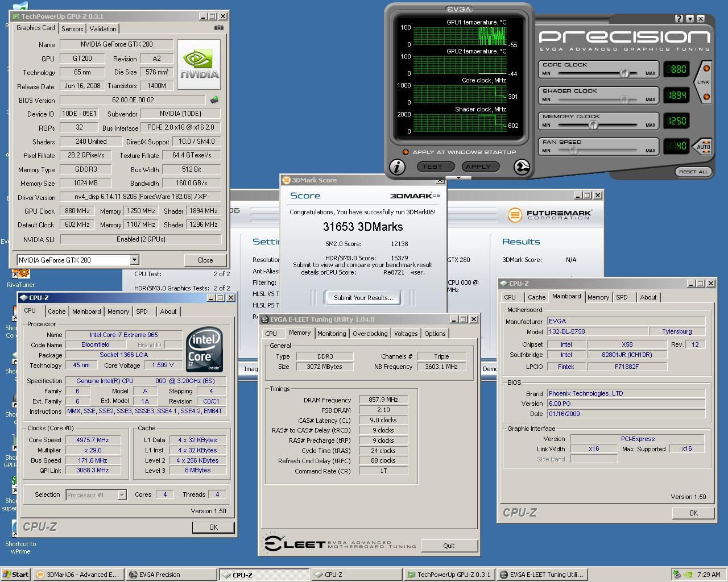728x582 pixels.
Task: Click the Precision down-arrow icon beside help
Action: [690, 19]
